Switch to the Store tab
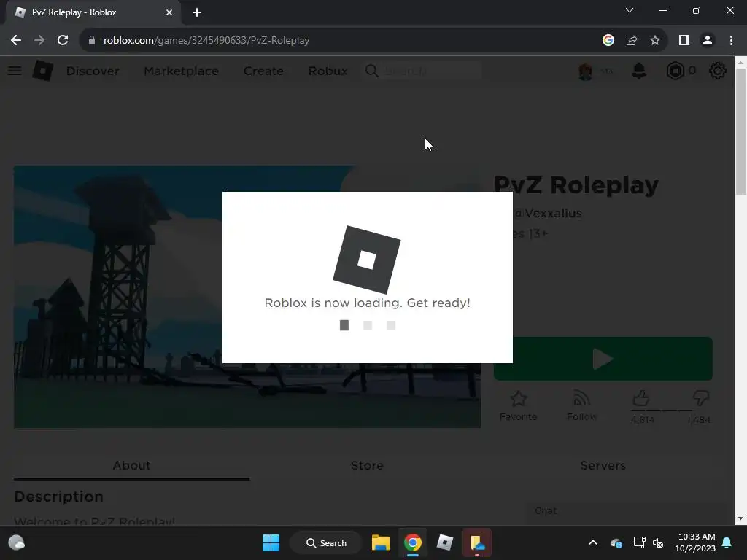The image size is (747, 560). click(367, 465)
